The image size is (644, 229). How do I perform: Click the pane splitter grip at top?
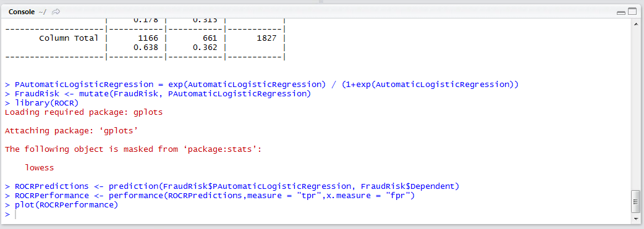[321, 2]
